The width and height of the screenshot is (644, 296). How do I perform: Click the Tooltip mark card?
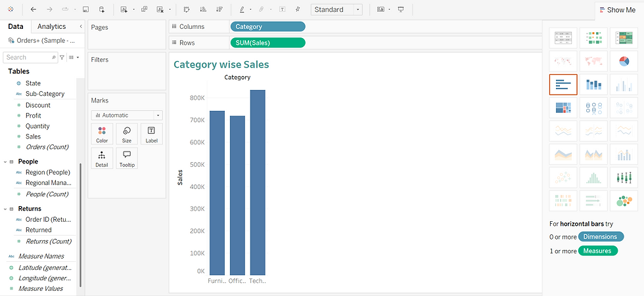point(126,158)
